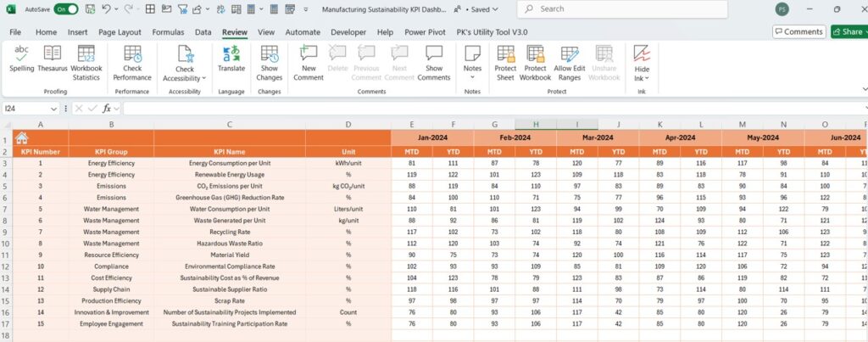The image size is (868, 342).
Task: Toggle the AutoSave switch
Action: click(x=65, y=9)
